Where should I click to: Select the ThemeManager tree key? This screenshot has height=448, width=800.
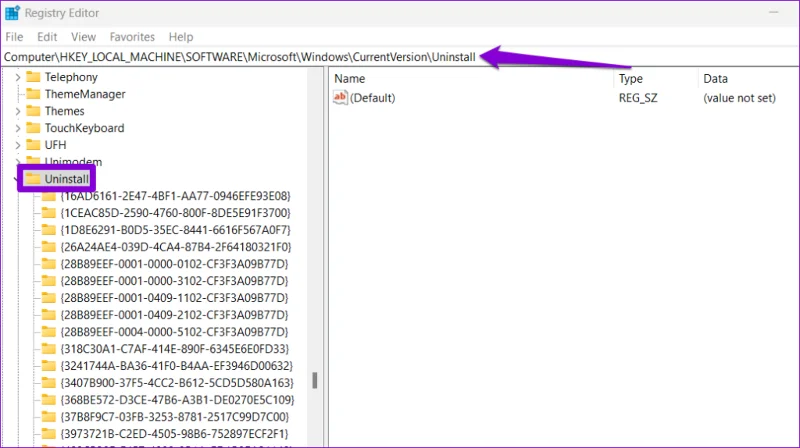pyautogui.click(x=85, y=94)
